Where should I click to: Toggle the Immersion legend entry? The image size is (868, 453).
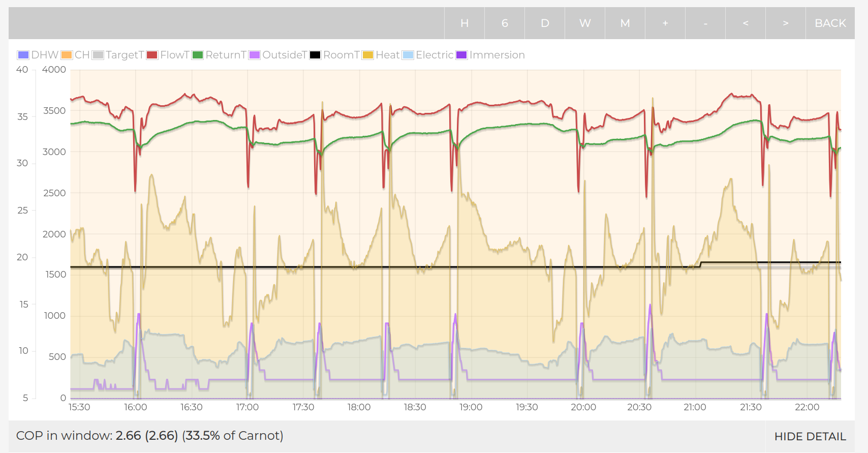(x=490, y=55)
